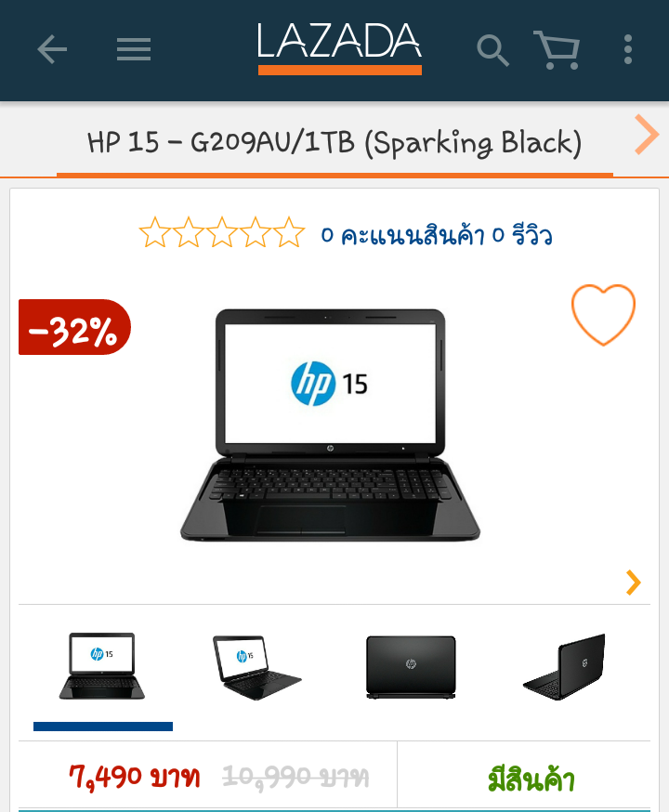Tap the มีสินค้า availability label
Screen dimensions: 669x812
pos(531,779)
